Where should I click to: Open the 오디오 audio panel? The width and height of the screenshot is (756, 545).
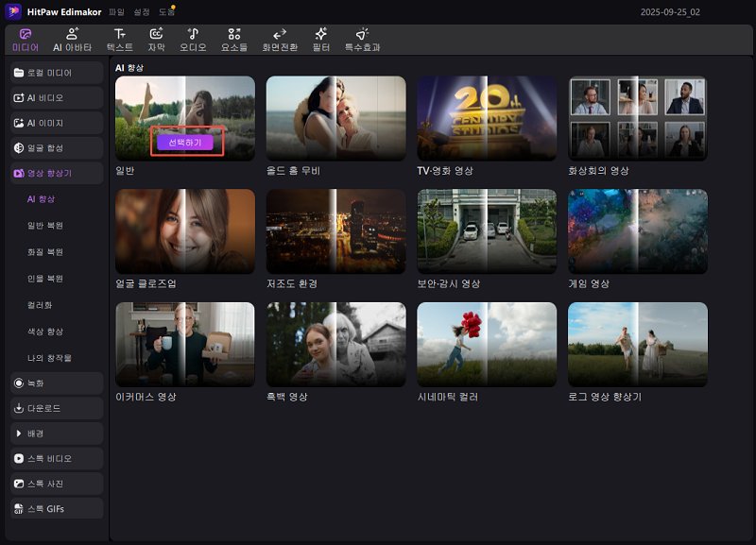click(193, 39)
